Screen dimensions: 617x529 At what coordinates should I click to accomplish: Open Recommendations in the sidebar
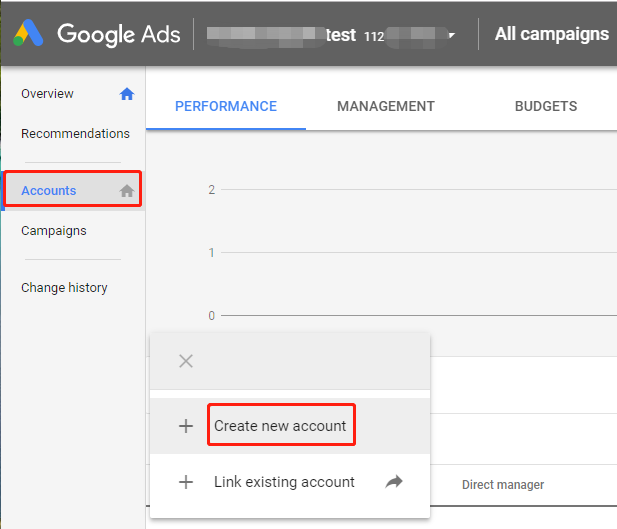tap(75, 133)
